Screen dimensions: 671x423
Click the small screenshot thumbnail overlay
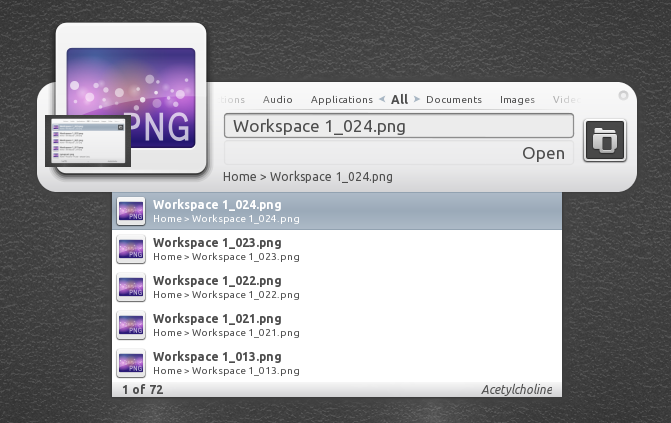click(88, 141)
